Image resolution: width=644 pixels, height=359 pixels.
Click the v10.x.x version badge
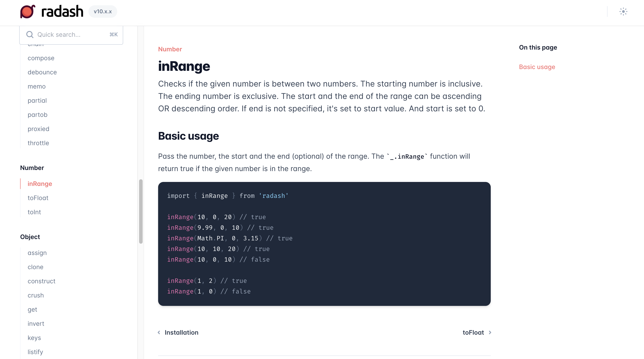(x=102, y=11)
